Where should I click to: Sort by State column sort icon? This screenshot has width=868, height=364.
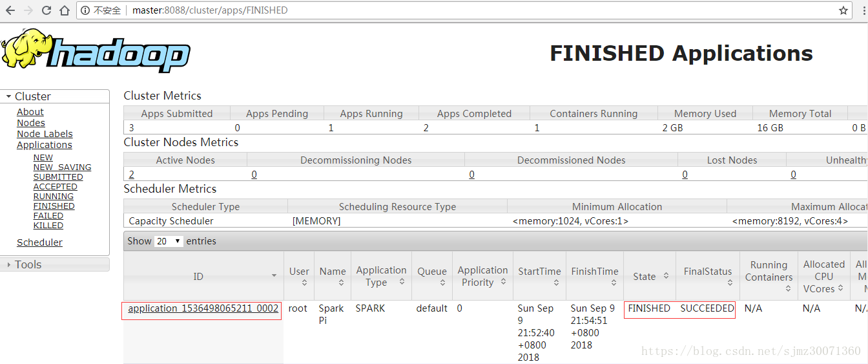[x=666, y=277]
